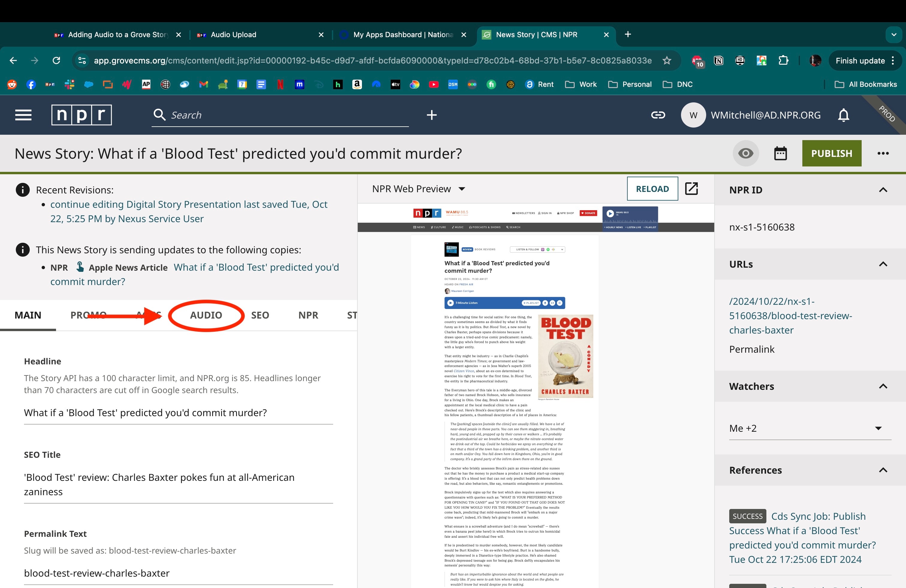
Task: Click the PUBLISH button
Action: pyautogui.click(x=832, y=153)
